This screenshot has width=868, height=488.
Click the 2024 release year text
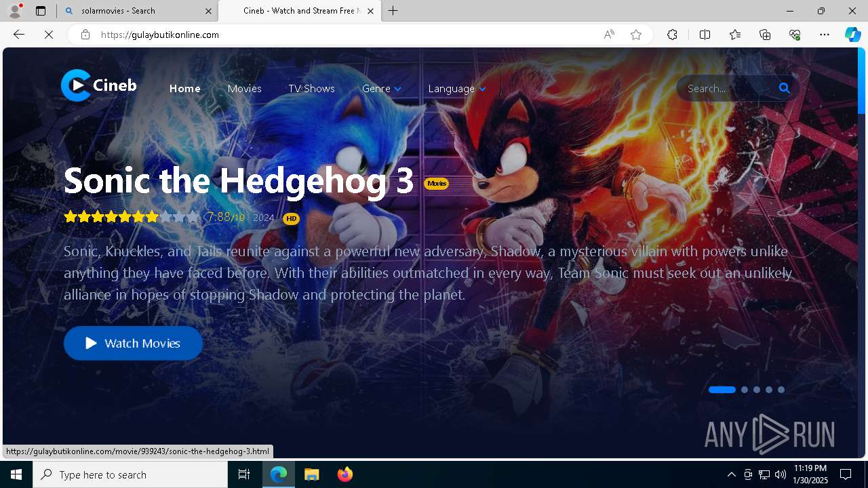pyautogui.click(x=264, y=218)
